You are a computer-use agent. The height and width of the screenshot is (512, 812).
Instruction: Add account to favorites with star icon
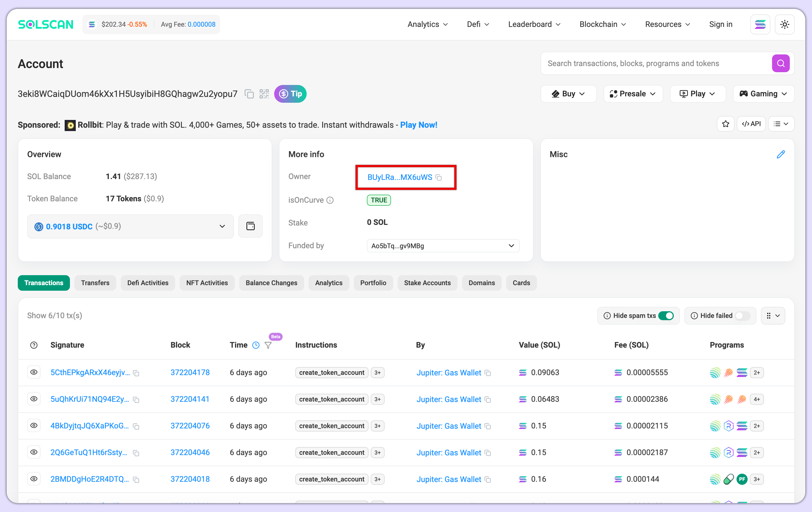tap(725, 124)
